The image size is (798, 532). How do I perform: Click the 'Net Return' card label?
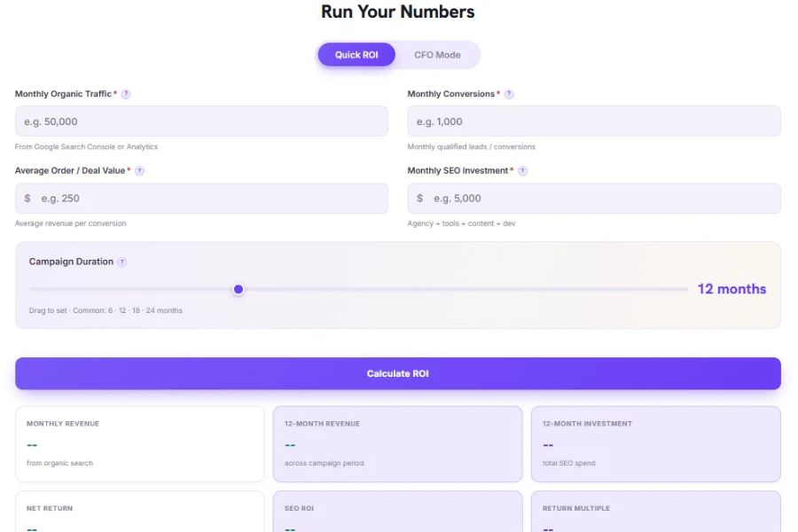click(x=50, y=509)
